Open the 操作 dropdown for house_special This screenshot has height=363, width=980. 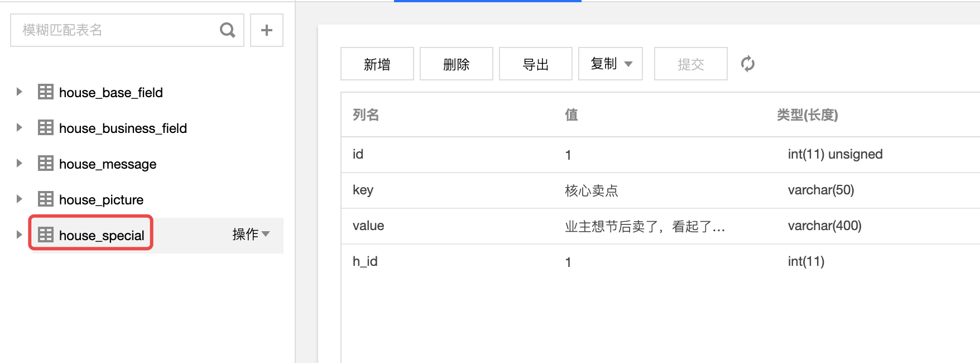251,234
